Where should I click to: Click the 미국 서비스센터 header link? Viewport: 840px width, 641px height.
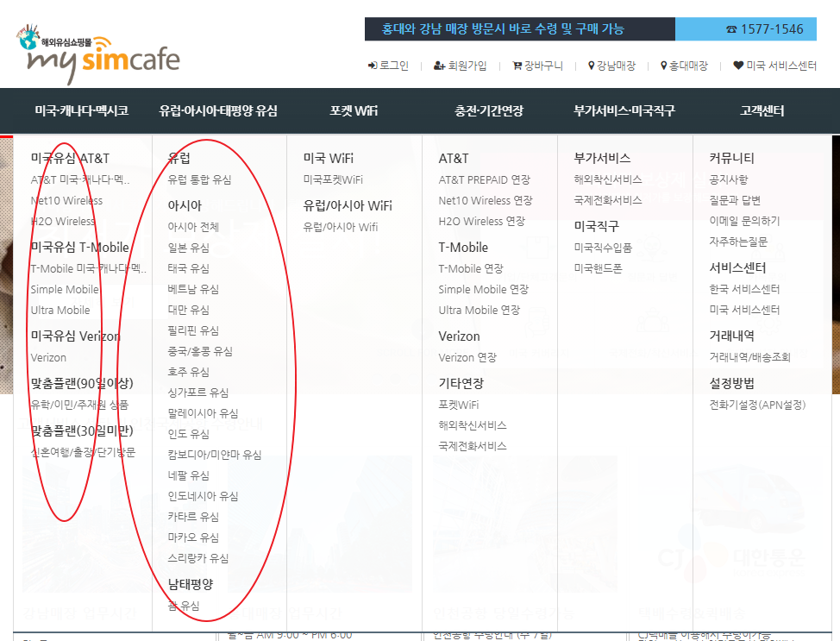click(781, 66)
